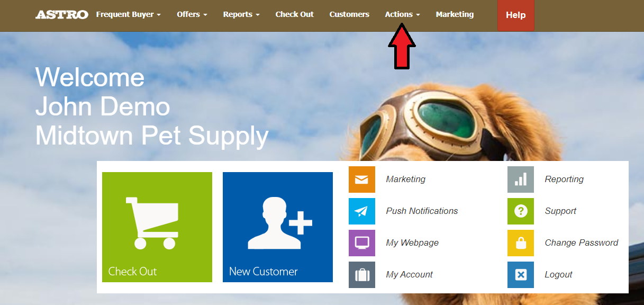The width and height of the screenshot is (644, 305).
Task: Click the red Help button
Action: pos(516,15)
